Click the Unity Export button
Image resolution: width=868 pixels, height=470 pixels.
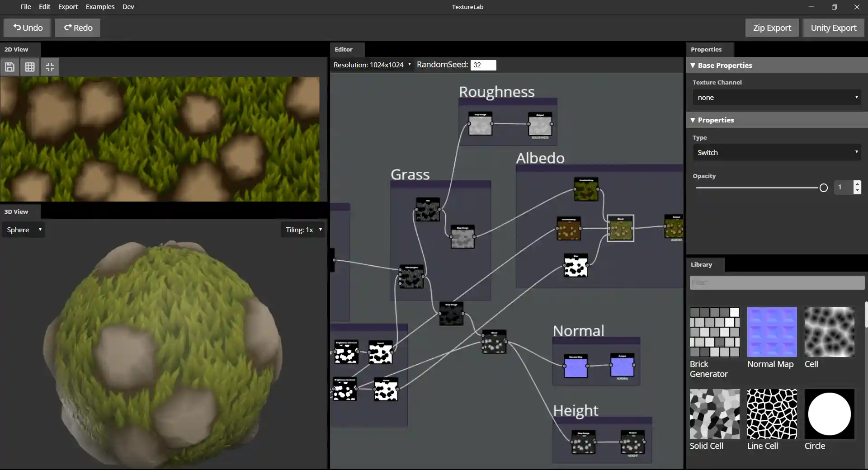click(x=834, y=28)
